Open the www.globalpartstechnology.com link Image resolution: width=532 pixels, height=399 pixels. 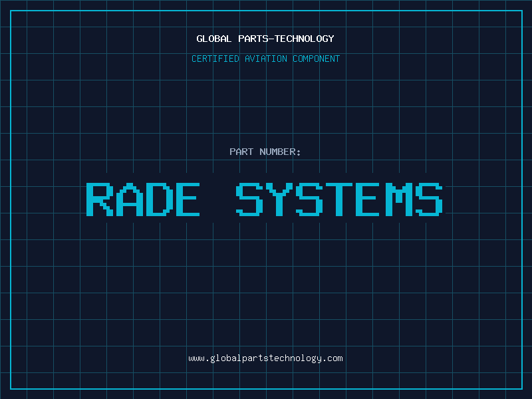[x=265, y=358]
